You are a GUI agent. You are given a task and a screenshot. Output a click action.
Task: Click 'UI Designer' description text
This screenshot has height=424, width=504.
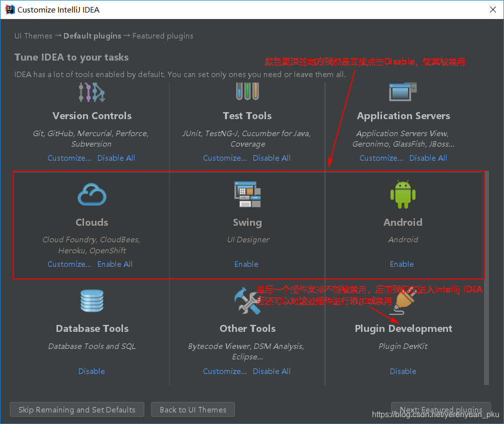click(x=248, y=240)
